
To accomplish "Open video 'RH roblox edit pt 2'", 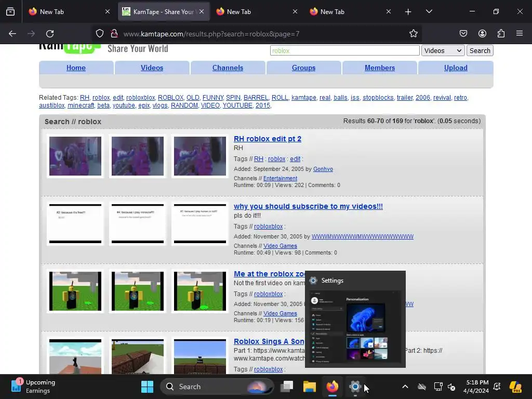I will pos(268,139).
